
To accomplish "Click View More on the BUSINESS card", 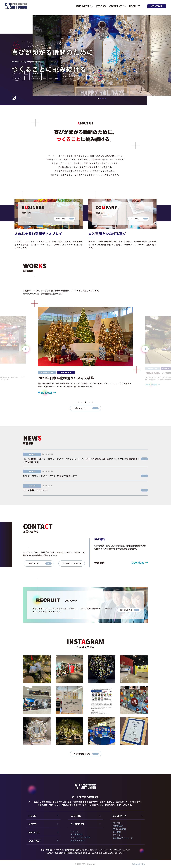I will [x=64, y=219].
